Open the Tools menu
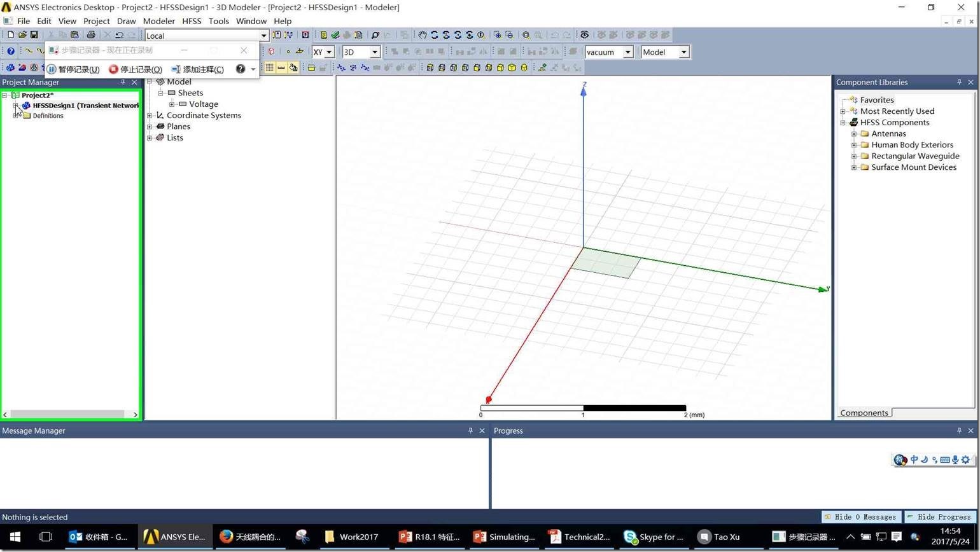This screenshot has height=552, width=980. 218,21
